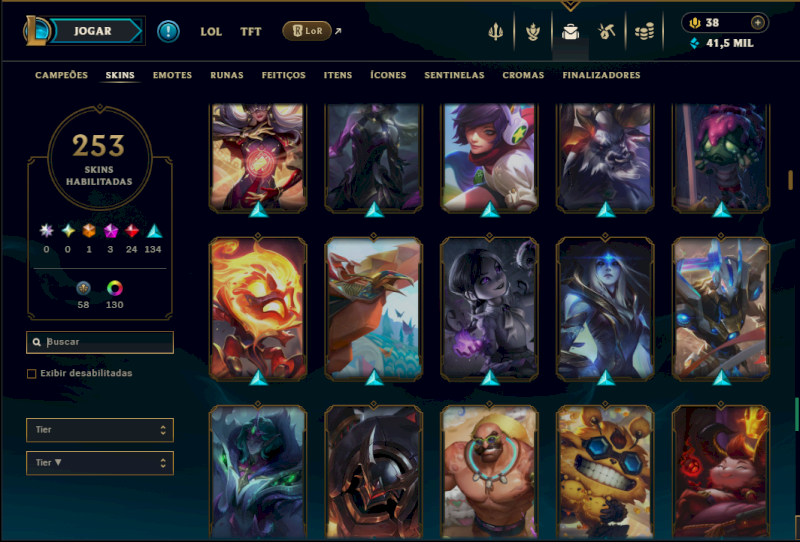
Task: Click the plus icon next to RP balance
Action: [x=758, y=22]
